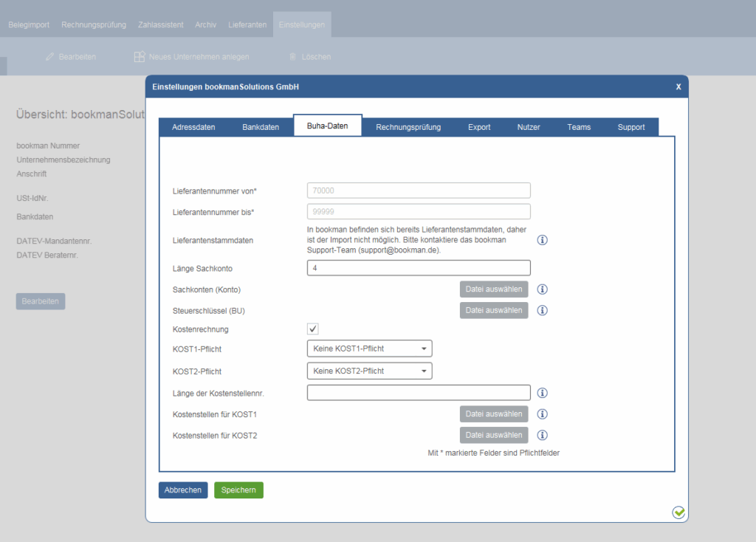Toggle the Kostenrechnung checkbox

click(x=313, y=329)
